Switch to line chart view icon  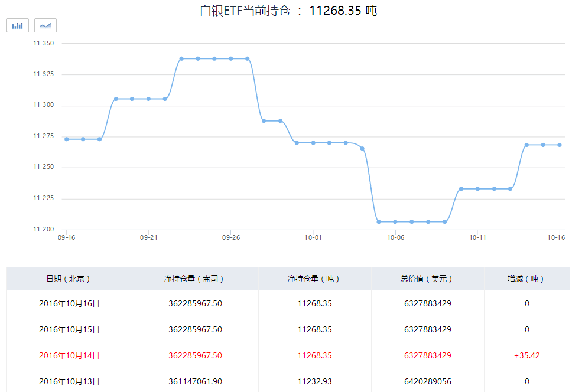tap(45, 25)
